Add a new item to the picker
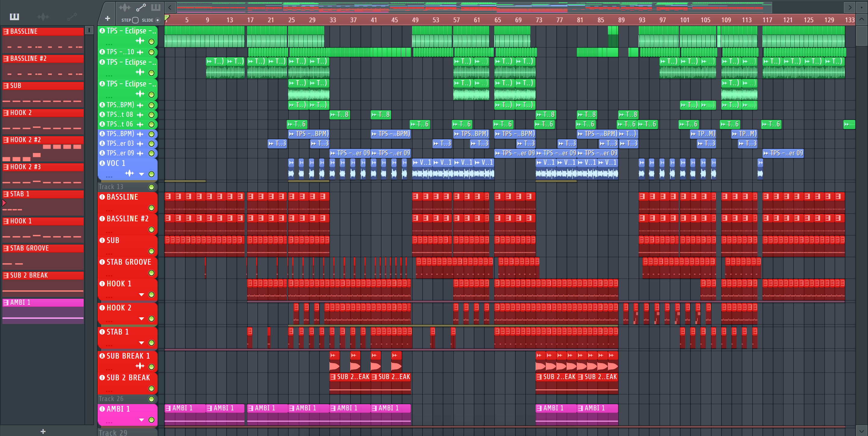The image size is (868, 436). tap(43, 431)
